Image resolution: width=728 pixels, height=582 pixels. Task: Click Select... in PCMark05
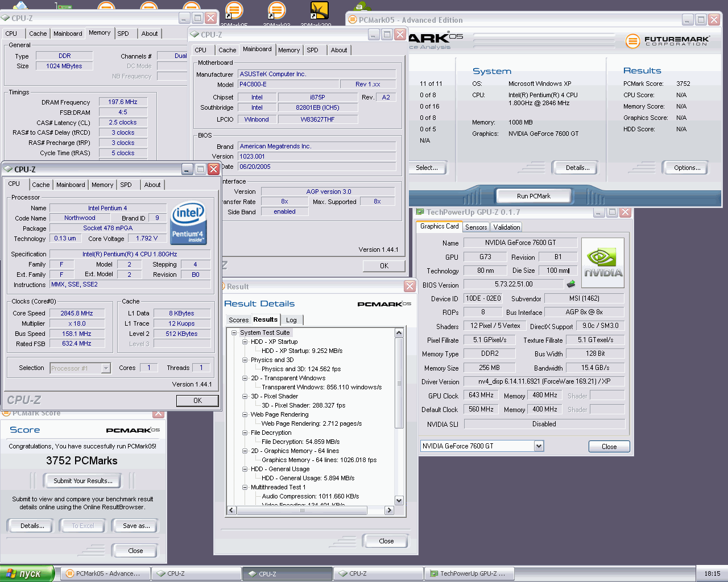click(x=427, y=168)
